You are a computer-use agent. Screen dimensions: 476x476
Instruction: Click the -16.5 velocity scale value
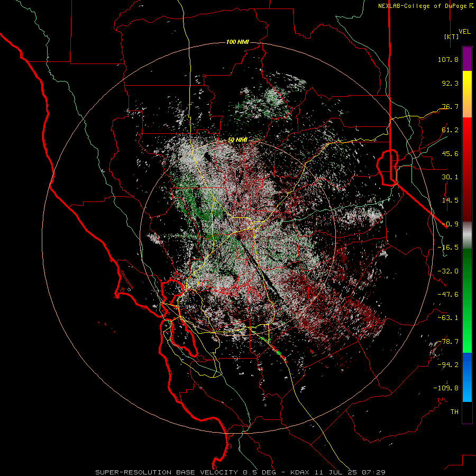(x=448, y=248)
